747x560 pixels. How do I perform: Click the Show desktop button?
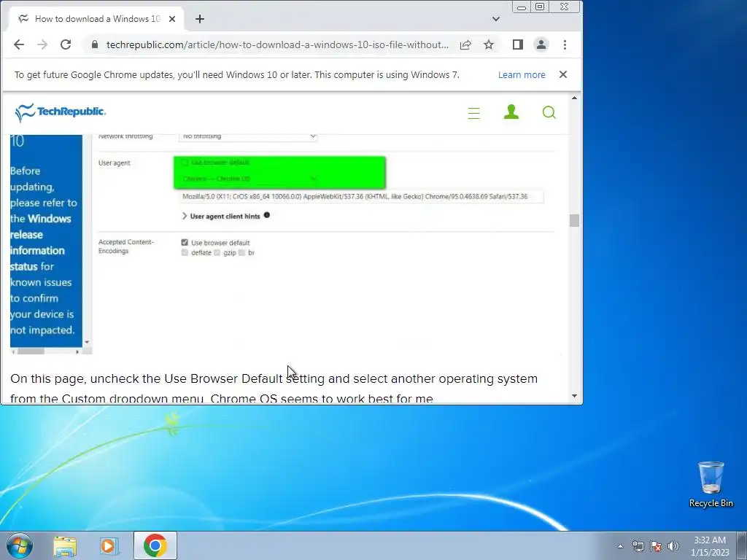pos(742,546)
